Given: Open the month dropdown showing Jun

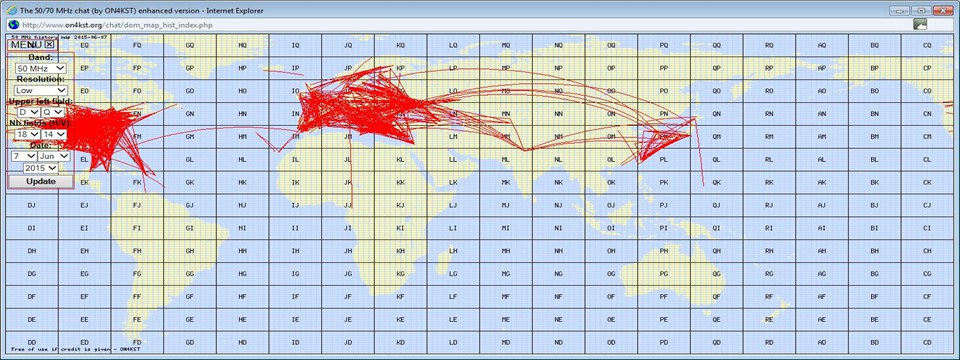Looking at the screenshot, I should 54,156.
